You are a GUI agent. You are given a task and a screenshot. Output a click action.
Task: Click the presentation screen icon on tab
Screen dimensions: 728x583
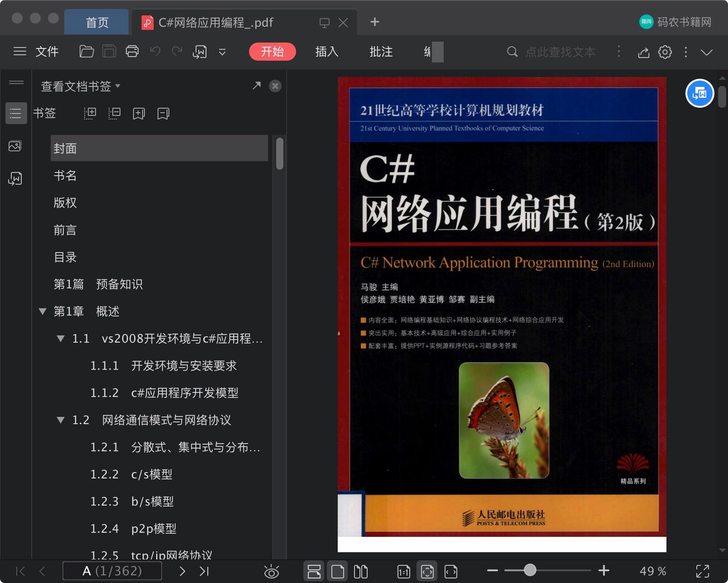tap(324, 23)
